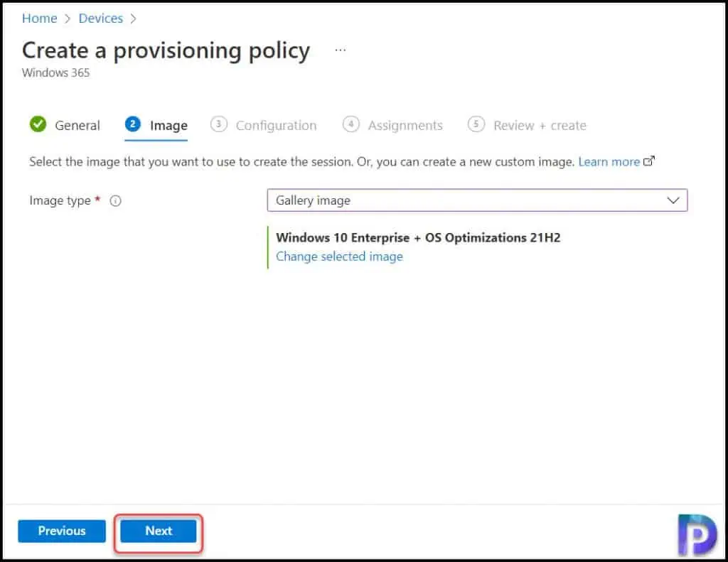Select the Windows 10 Enterprise image title

(x=418, y=237)
